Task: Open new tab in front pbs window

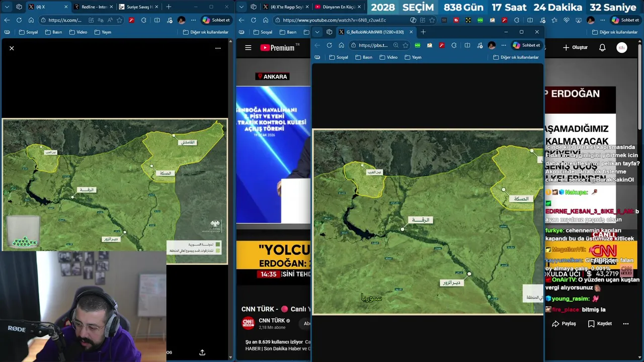Action: point(423,32)
